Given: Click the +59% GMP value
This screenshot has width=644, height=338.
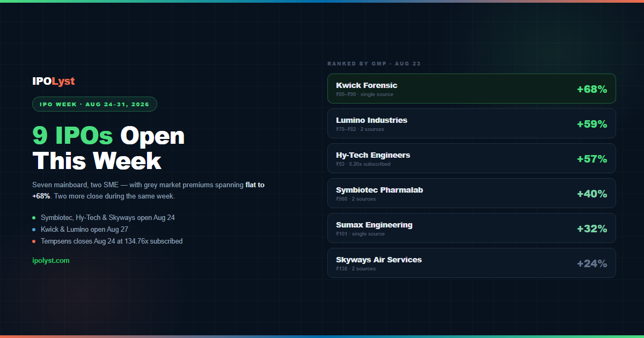Looking at the screenshot, I should (592, 124).
